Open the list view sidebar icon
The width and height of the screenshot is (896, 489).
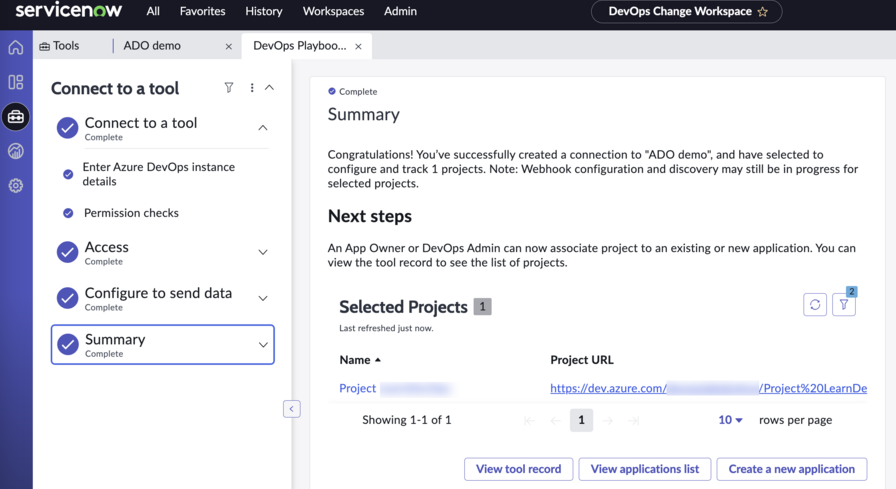pos(16,82)
